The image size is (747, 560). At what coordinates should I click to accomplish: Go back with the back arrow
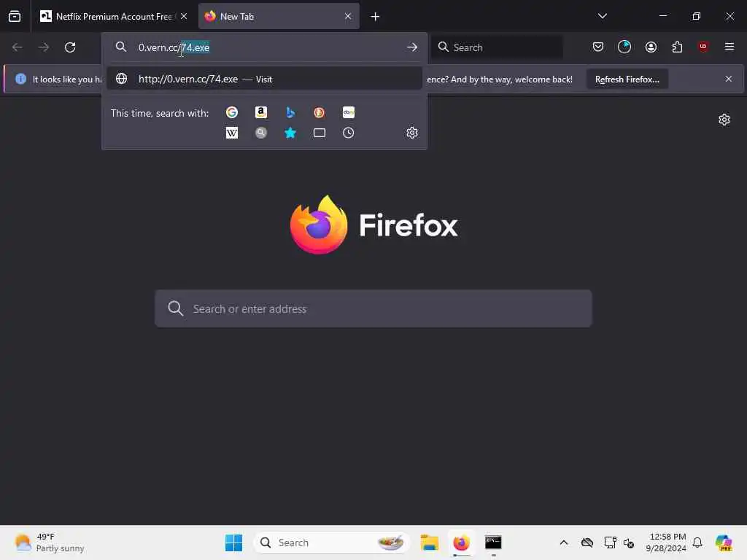tap(18, 47)
